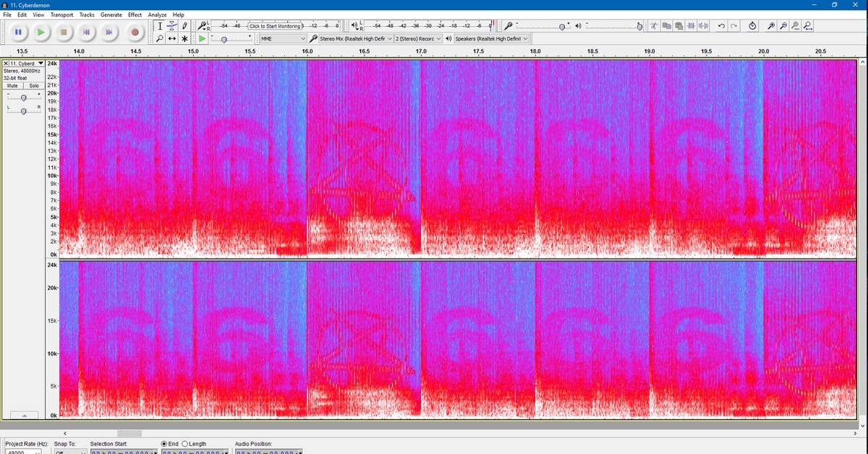Click the Fit Project zoom icon
The width and height of the screenshot is (868, 454).
(807, 26)
